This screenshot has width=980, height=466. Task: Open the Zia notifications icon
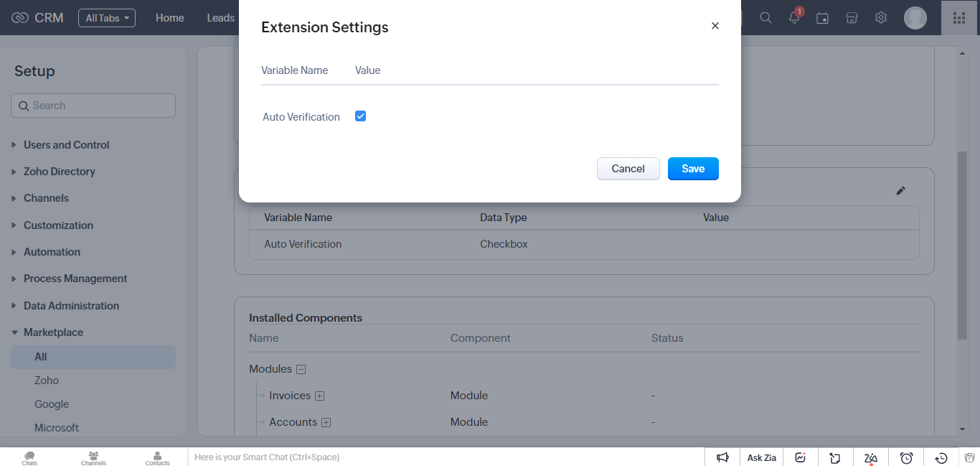click(871, 458)
